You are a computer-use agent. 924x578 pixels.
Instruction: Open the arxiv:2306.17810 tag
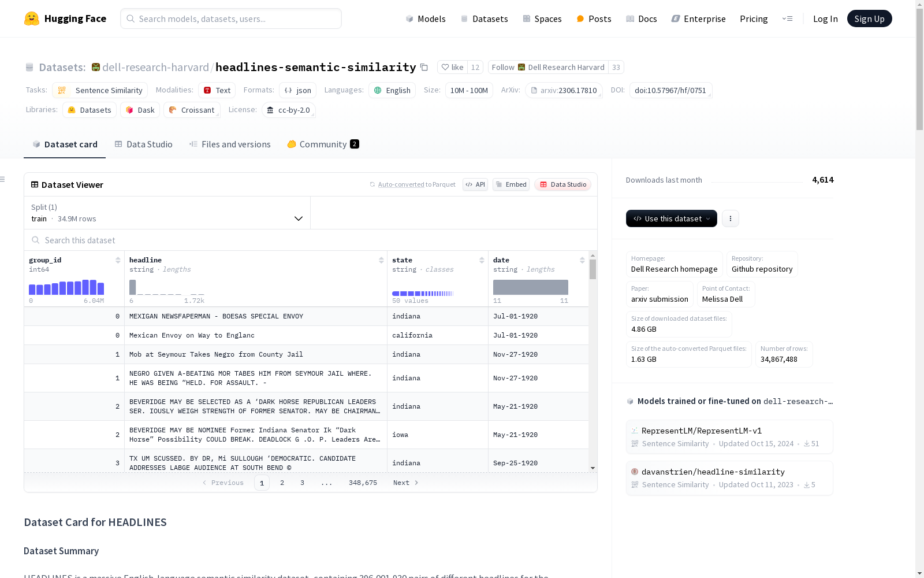(564, 90)
